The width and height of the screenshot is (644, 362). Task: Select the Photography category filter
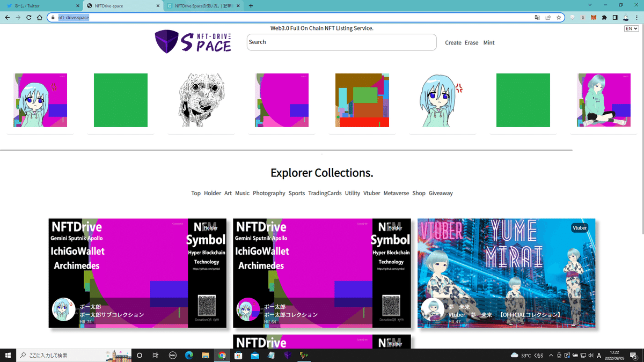[x=269, y=193]
